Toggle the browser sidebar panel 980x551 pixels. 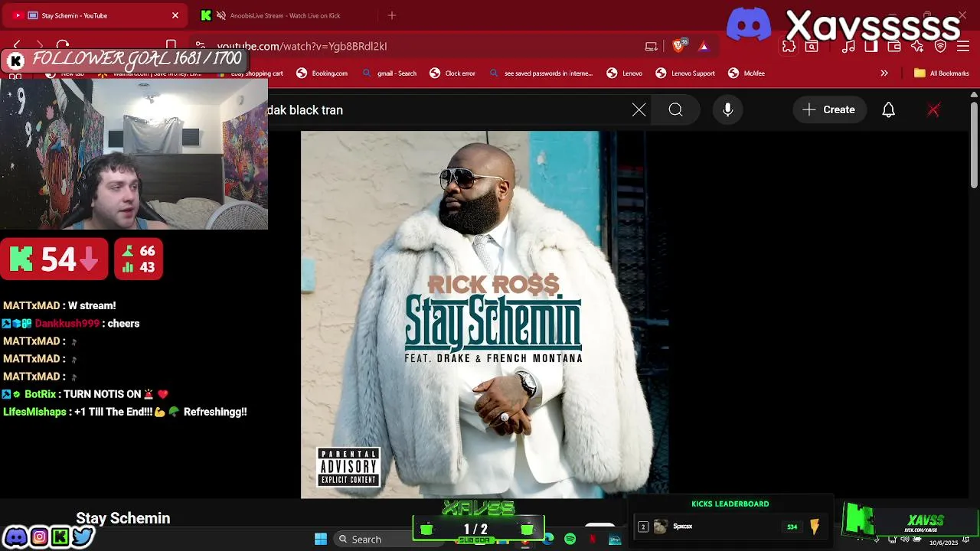pyautogui.click(x=871, y=46)
